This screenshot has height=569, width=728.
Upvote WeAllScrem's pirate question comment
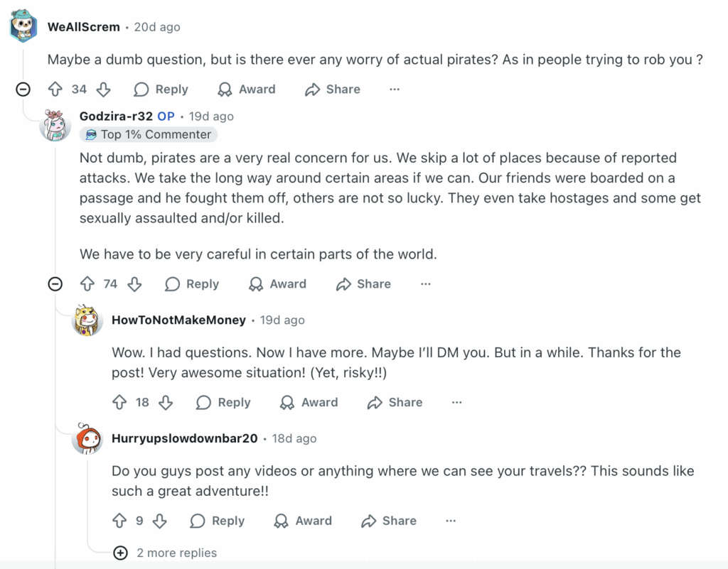pyautogui.click(x=55, y=90)
